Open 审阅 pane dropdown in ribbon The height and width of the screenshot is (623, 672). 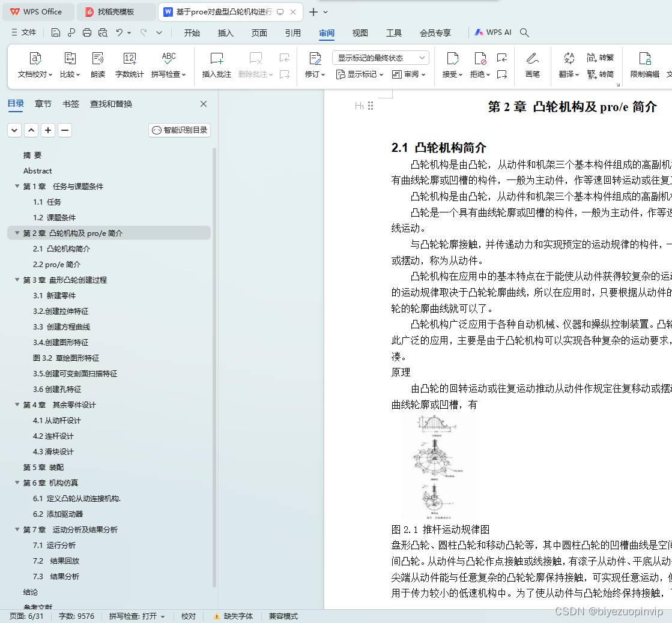tap(408, 74)
